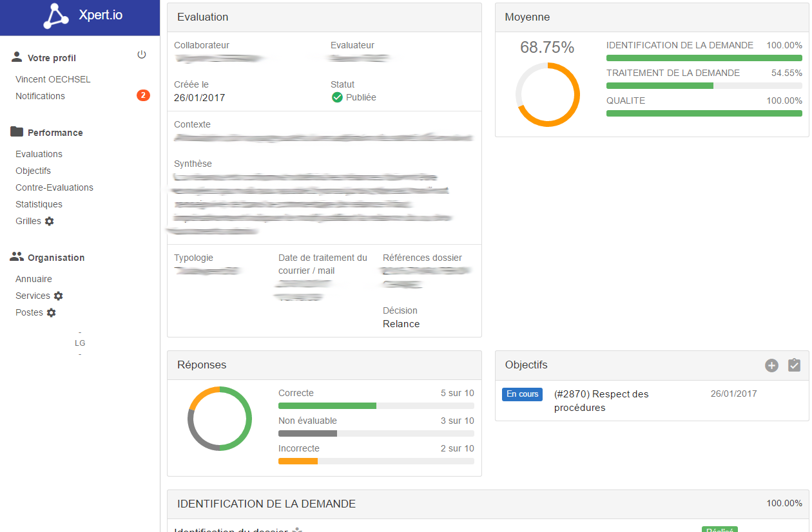Click the Réponses donut chart

tap(220, 419)
